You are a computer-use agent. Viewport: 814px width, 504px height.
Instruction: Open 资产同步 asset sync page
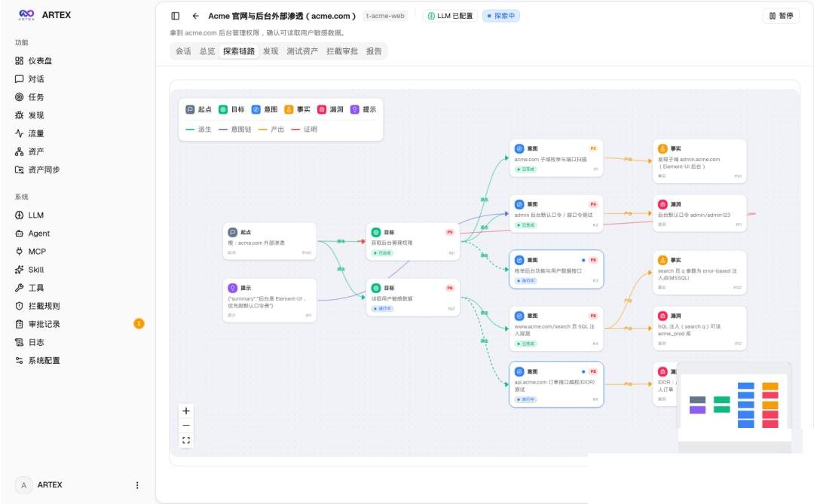[x=38, y=170]
